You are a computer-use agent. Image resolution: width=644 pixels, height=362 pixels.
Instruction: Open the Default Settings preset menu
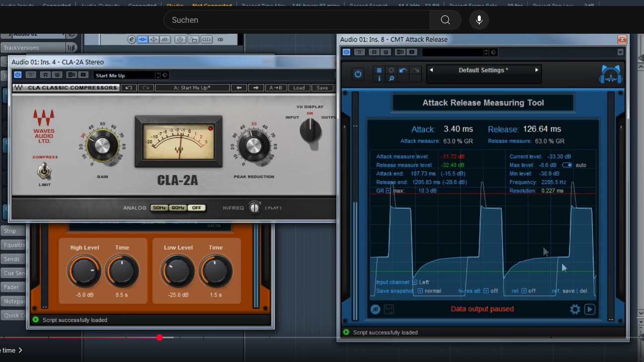pyautogui.click(x=483, y=70)
